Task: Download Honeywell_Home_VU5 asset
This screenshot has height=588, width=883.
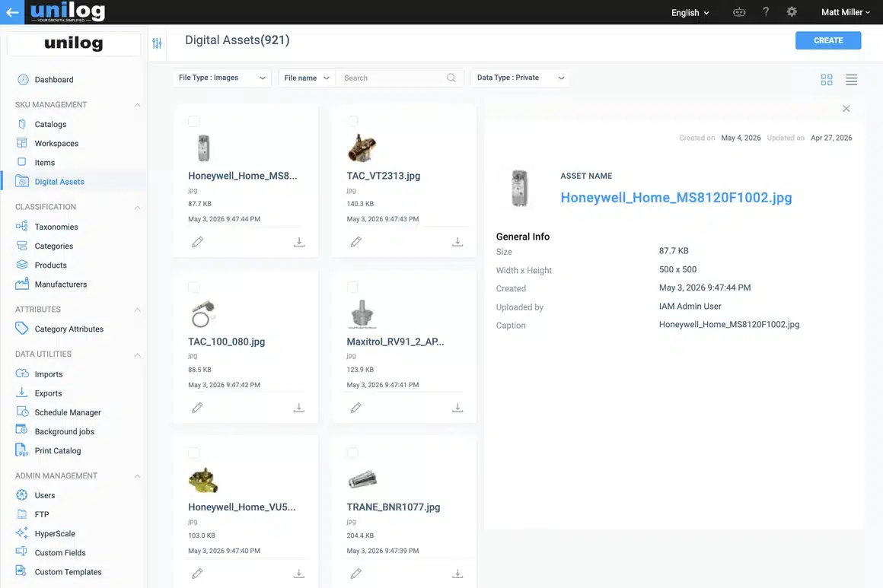Action: [299, 574]
